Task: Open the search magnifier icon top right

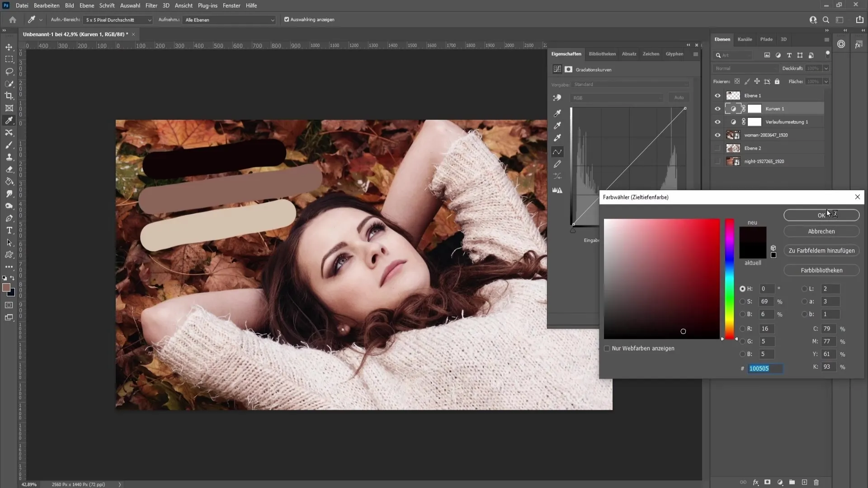Action: coord(826,20)
